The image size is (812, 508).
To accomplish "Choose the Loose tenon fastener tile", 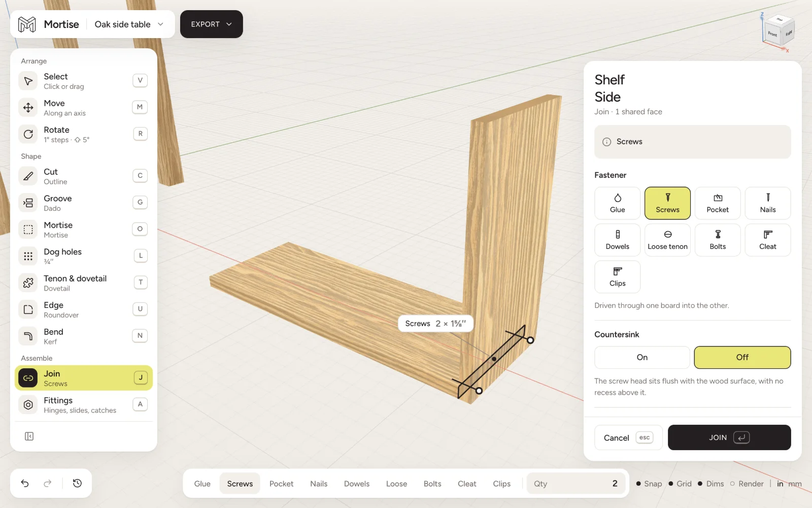I will tap(667, 240).
